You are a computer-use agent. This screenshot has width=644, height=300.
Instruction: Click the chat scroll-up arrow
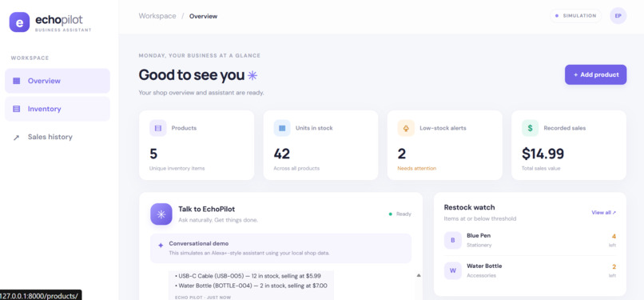tap(419, 275)
